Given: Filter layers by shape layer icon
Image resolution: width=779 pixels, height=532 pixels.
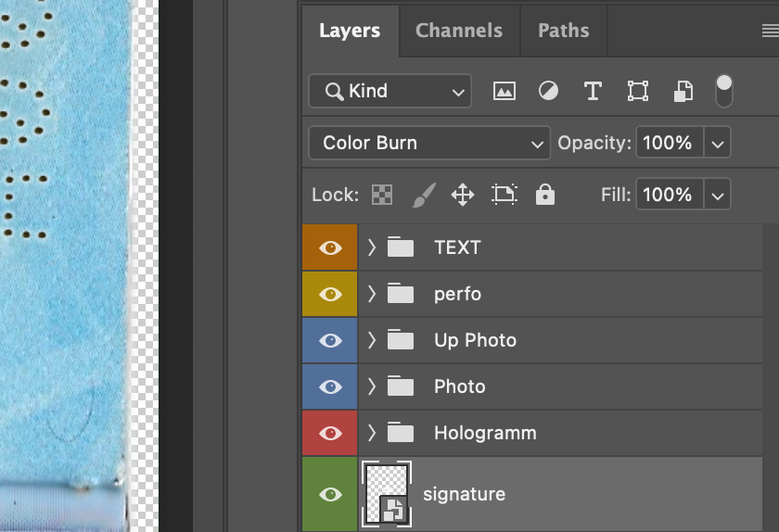Looking at the screenshot, I should [637, 91].
